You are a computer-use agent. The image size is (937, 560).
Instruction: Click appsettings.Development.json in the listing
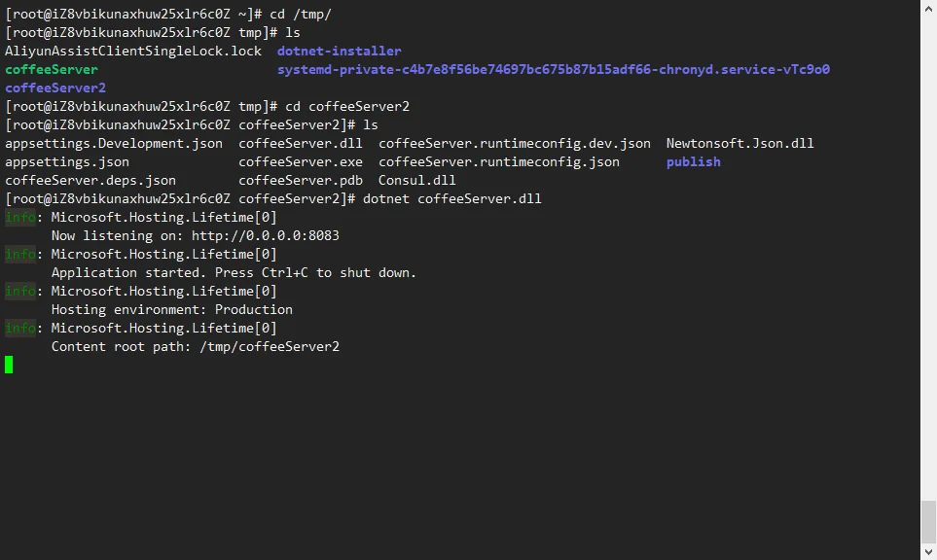(x=114, y=144)
